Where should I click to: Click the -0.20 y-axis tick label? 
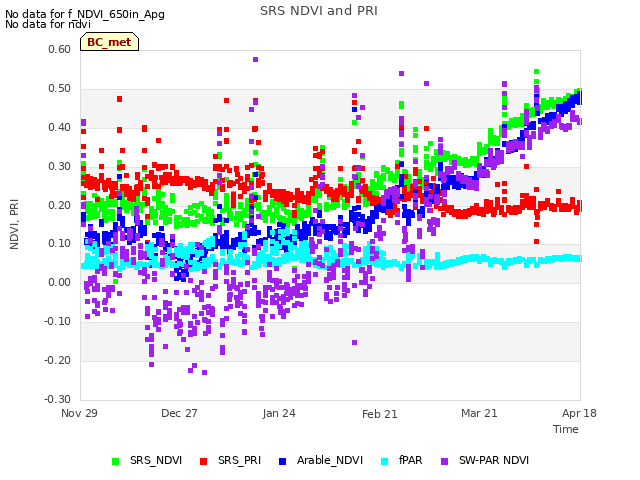(58, 360)
